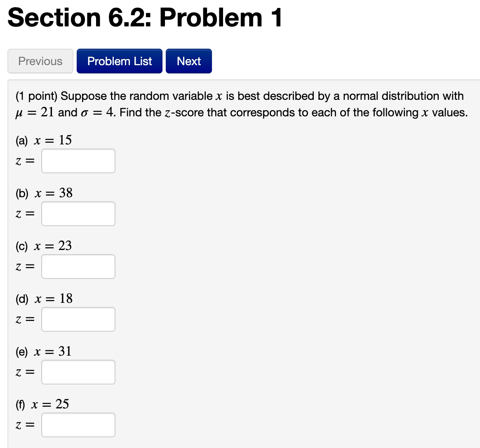Screen dimensions: 480x448
Task: Click inside the z answer box for part (a)
Action: 78,161
